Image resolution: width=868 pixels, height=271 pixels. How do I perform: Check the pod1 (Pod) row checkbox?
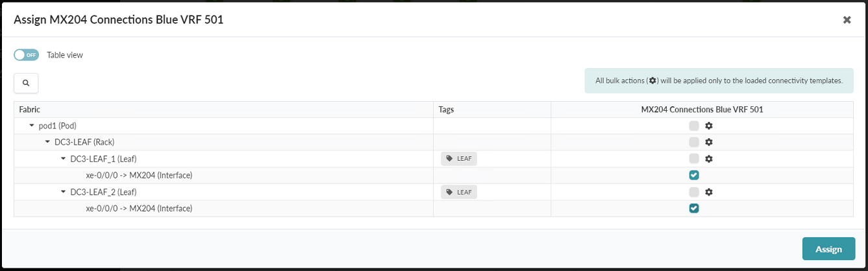pos(694,126)
